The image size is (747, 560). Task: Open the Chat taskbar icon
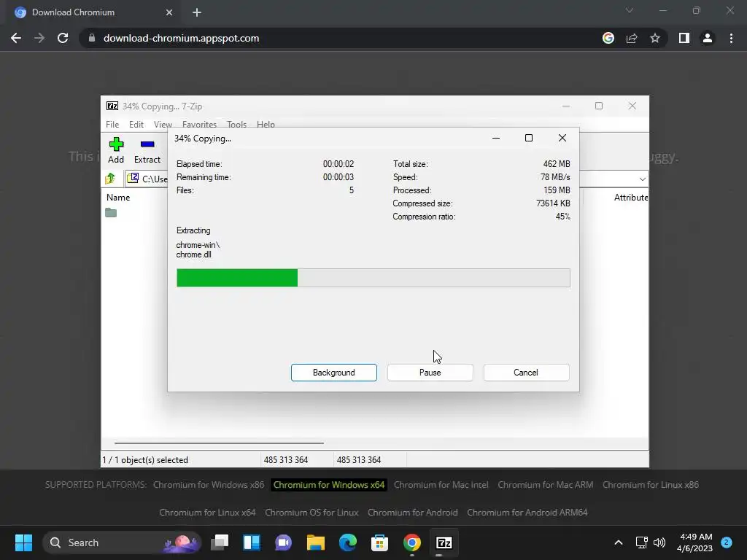point(284,542)
